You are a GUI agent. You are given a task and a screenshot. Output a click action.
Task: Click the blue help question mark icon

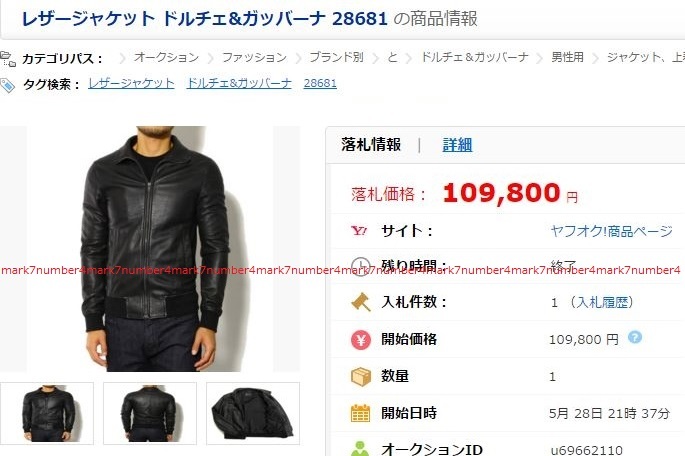[635, 337]
